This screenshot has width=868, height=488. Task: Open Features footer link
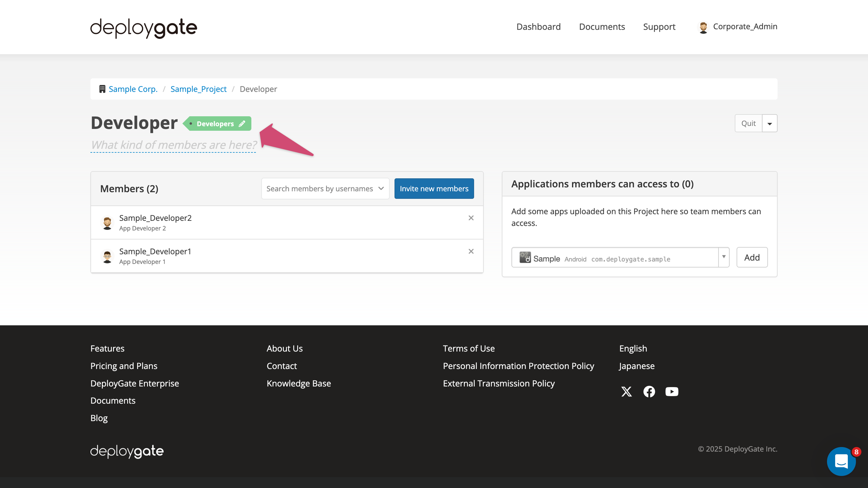[x=107, y=348]
